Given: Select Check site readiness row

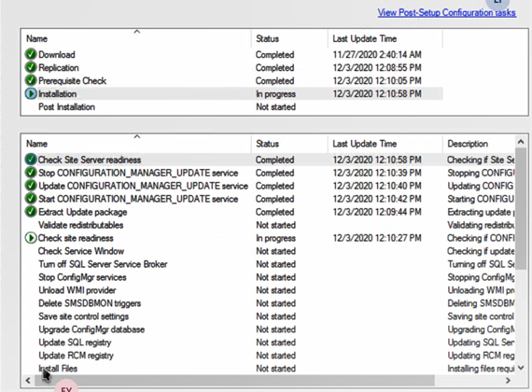Looking at the screenshot, I should (x=268, y=238).
